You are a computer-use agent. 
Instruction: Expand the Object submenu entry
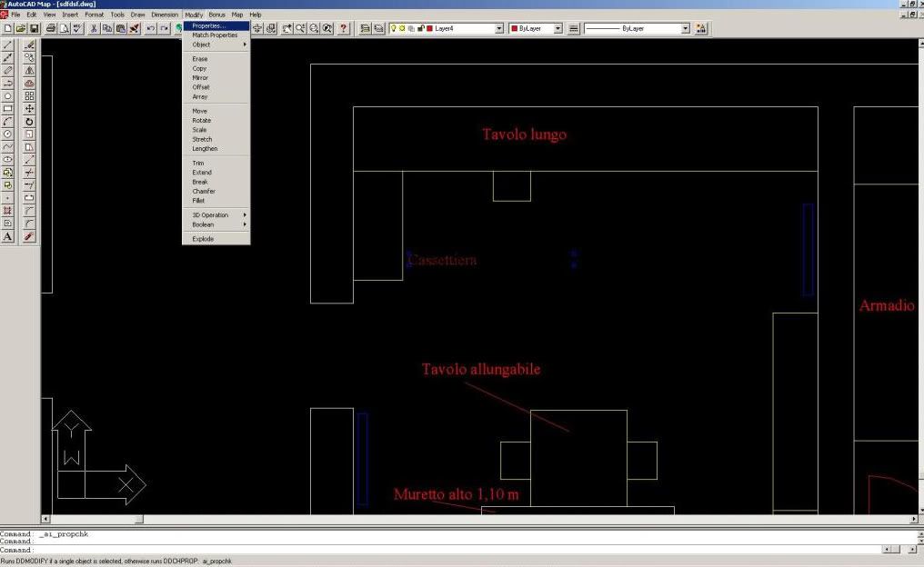(x=216, y=45)
